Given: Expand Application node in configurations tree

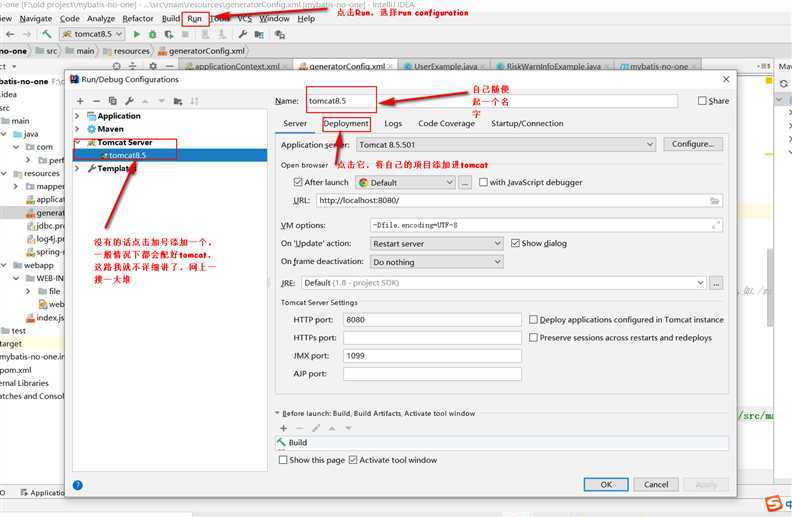Looking at the screenshot, I should coord(77,116).
